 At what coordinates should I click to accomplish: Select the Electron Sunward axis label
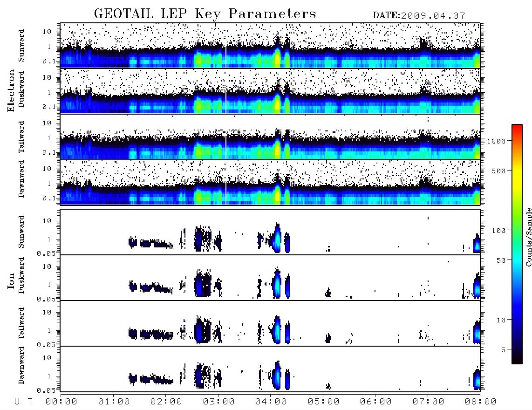[x=21, y=45]
